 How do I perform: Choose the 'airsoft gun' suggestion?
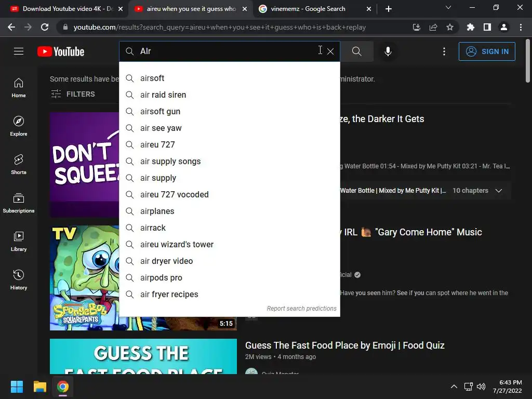230,112
